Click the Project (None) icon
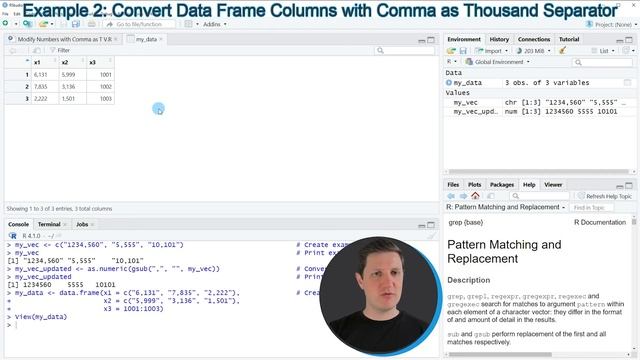Screen dimensions: 640x360 pyautogui.click(x=589, y=24)
